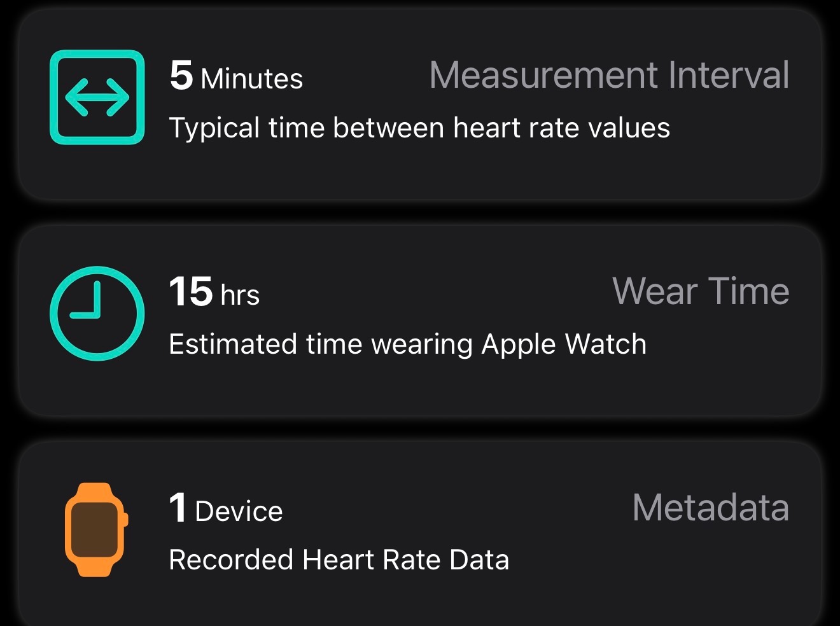Tap the double-arrow Measurement Interval icon
The width and height of the screenshot is (840, 626).
click(97, 97)
